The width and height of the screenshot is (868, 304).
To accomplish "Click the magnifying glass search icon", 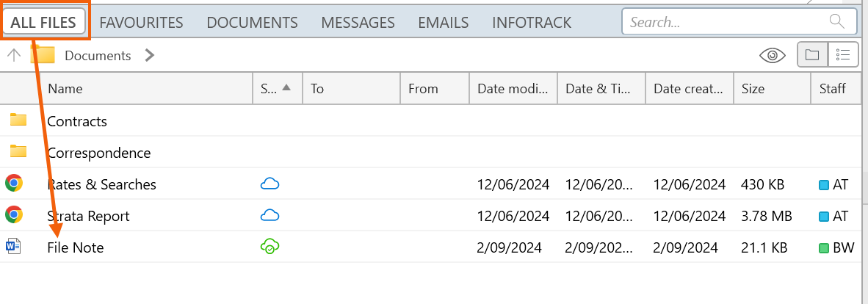I will pyautogui.click(x=836, y=21).
